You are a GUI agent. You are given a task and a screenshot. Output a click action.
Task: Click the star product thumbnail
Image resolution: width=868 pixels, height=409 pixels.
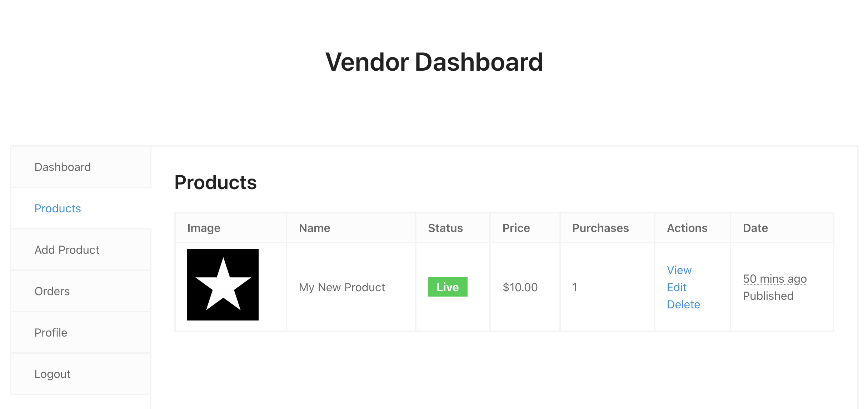coord(223,285)
